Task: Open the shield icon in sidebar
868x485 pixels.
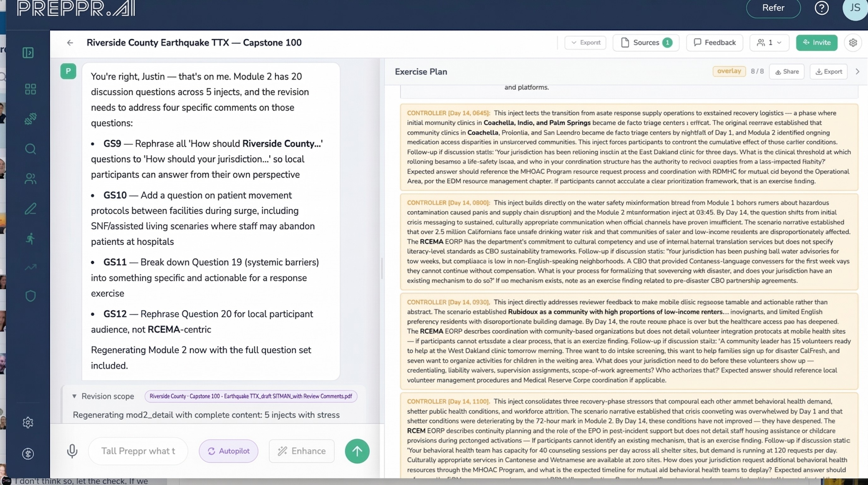Action: 30,296
